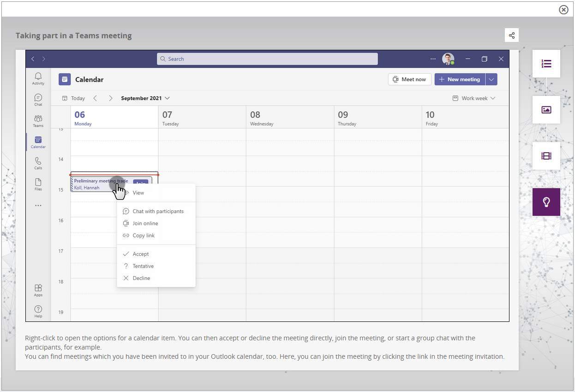
Task: Close the tutorial with the X circle
Action: click(x=563, y=10)
